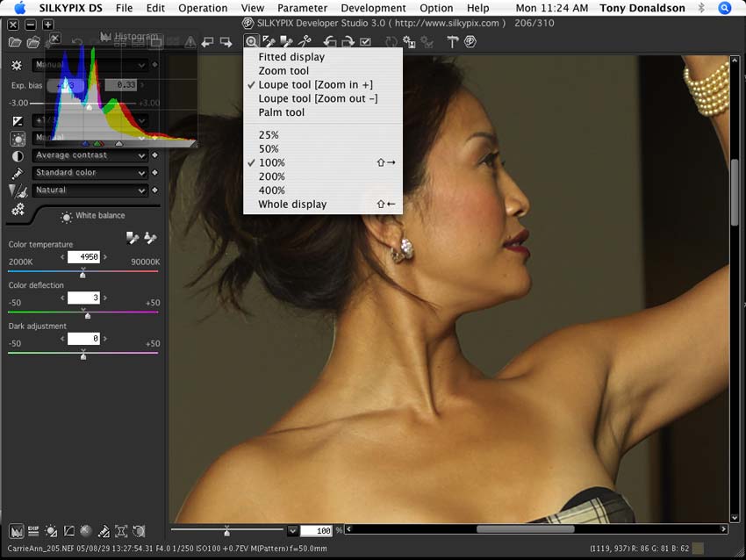This screenshot has width=746, height=560.
Task: Click the checkmark reservation icon in toolbar
Action: [x=365, y=42]
